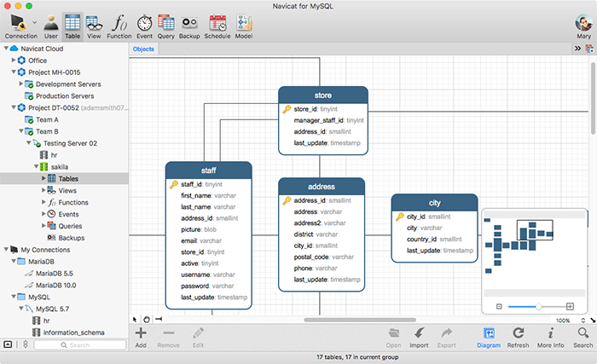Viewport: 597px width, 364px height.
Task: Click Add table button
Action: [141, 338]
